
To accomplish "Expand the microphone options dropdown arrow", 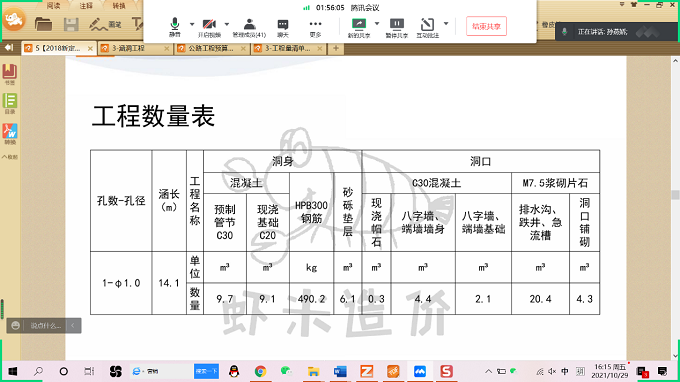I will 192,24.
